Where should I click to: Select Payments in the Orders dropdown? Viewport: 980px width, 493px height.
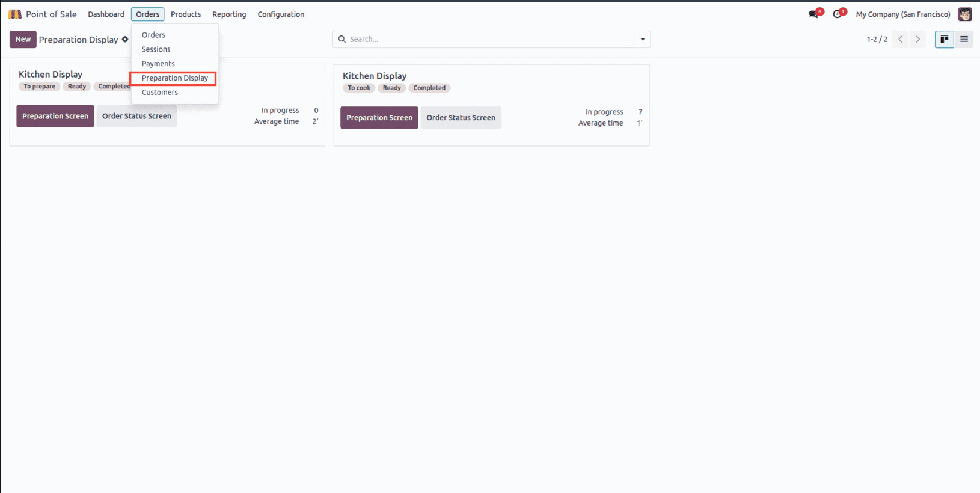tap(158, 64)
